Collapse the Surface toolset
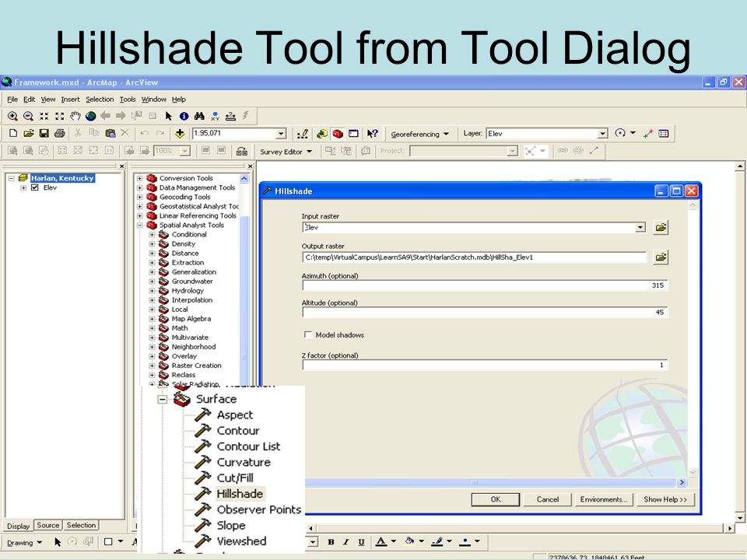This screenshot has width=747, height=560. click(162, 399)
